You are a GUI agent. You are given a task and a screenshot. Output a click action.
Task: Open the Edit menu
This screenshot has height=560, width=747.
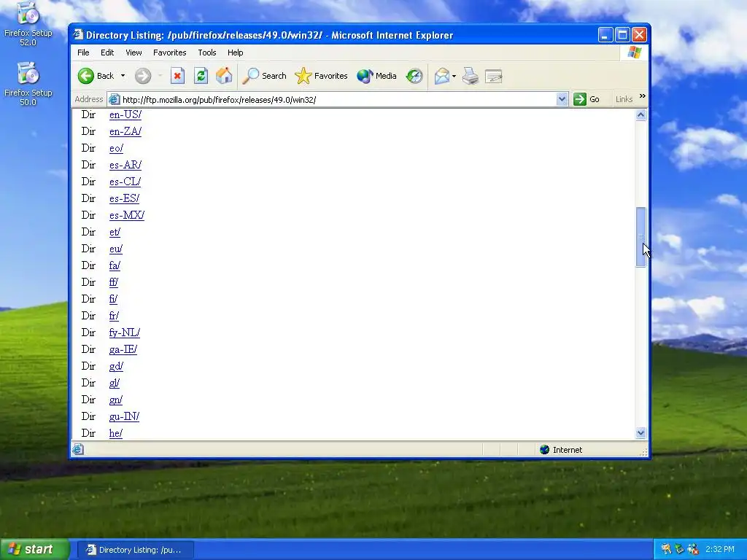(x=107, y=52)
